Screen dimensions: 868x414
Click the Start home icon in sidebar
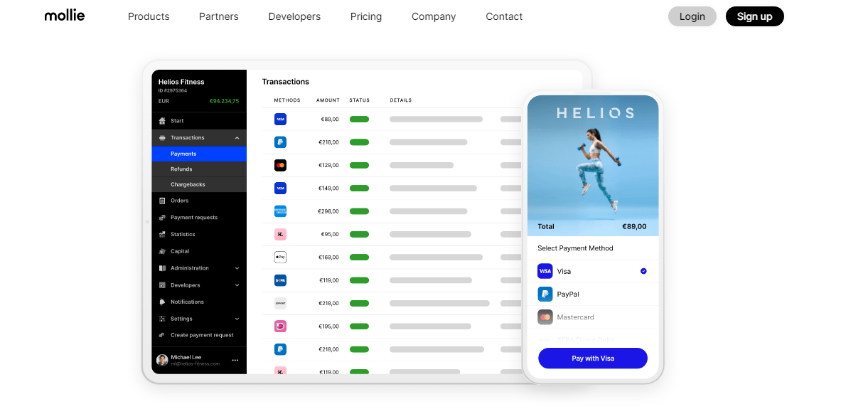pos(163,121)
